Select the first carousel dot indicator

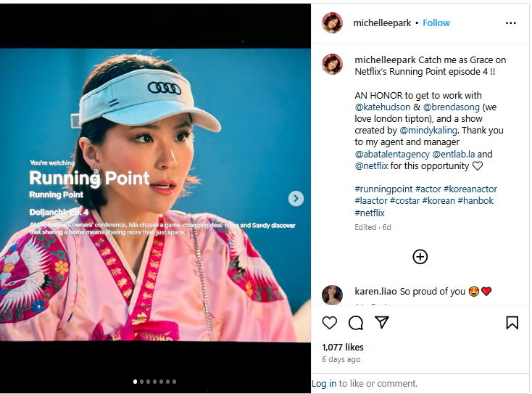pyautogui.click(x=135, y=382)
